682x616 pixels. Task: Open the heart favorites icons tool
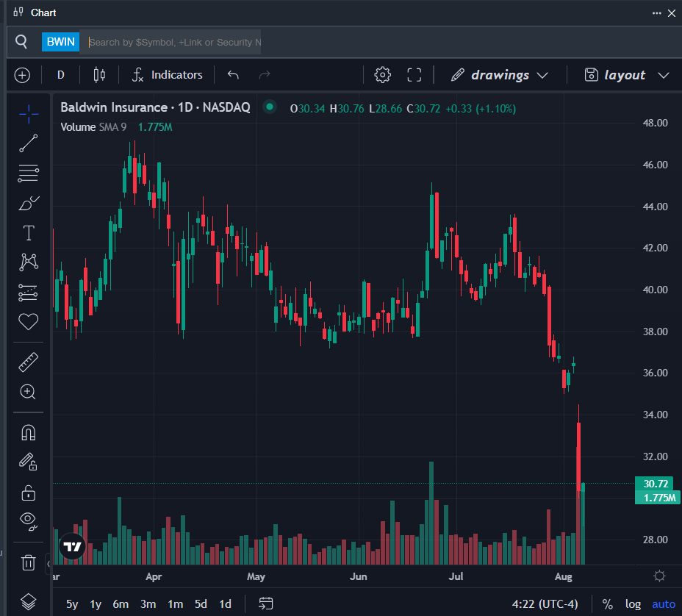coord(29,321)
